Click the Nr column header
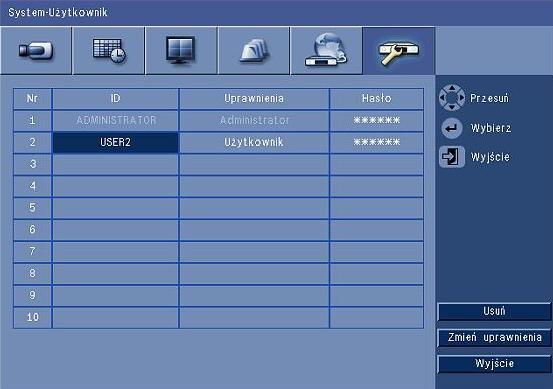 pyautogui.click(x=32, y=98)
